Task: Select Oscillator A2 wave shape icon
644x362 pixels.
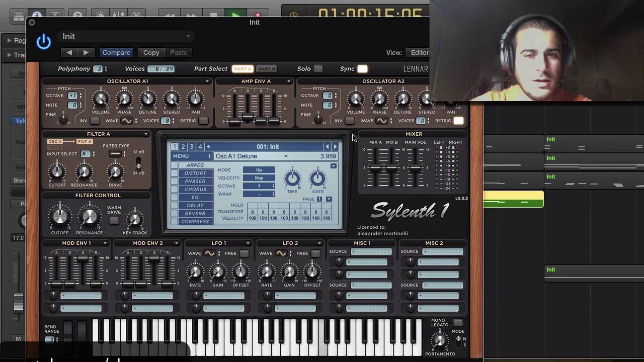Action: 381,121
